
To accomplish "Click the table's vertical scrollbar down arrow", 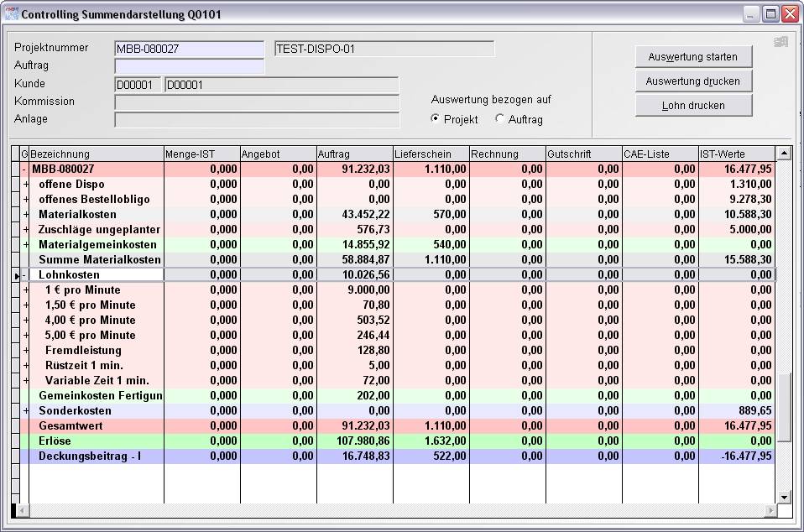I will click(784, 497).
